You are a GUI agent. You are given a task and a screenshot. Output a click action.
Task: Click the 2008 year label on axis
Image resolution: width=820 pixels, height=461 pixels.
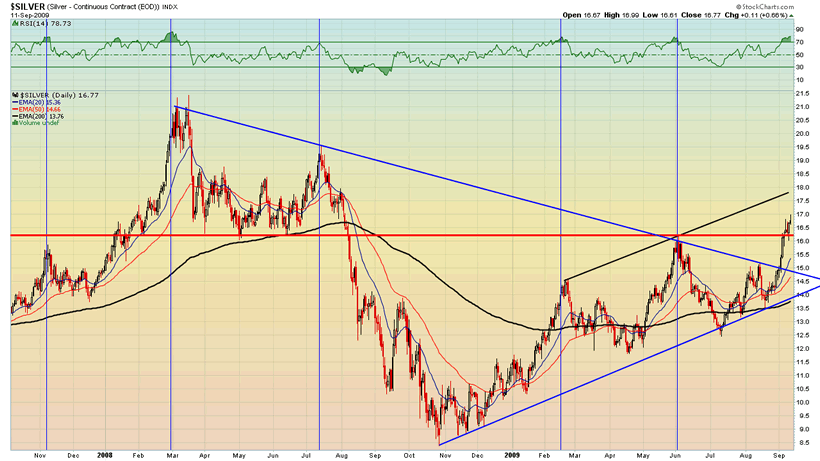coord(105,455)
